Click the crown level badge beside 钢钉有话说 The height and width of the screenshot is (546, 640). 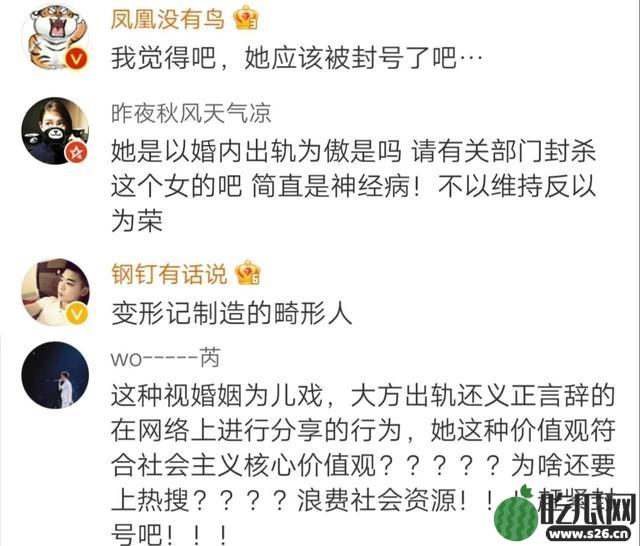click(x=248, y=273)
